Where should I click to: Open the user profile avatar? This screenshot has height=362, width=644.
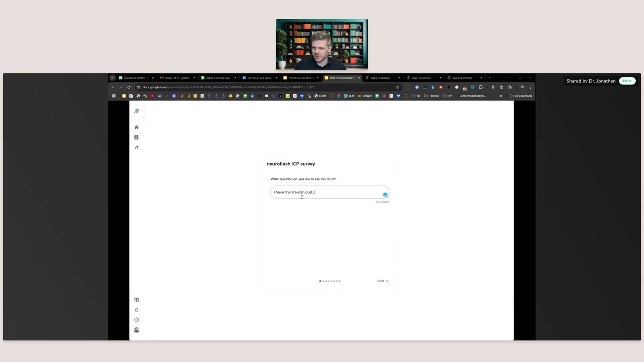pos(136,330)
